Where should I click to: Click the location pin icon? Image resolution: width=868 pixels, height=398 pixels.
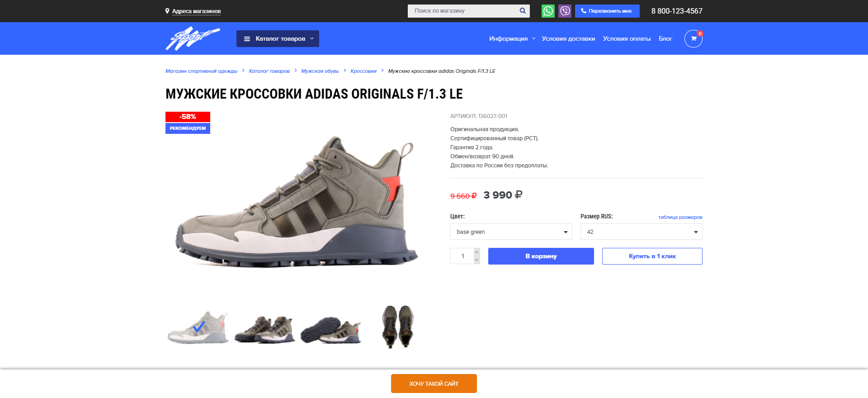tap(167, 11)
